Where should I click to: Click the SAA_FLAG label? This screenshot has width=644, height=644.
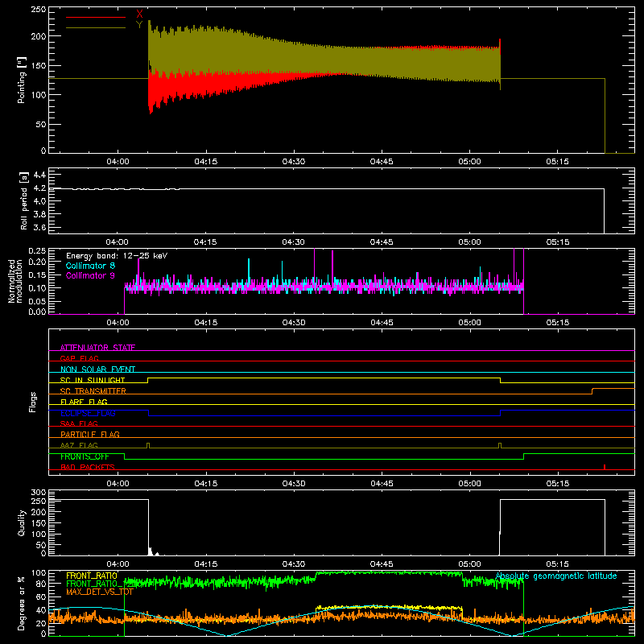pos(79,423)
